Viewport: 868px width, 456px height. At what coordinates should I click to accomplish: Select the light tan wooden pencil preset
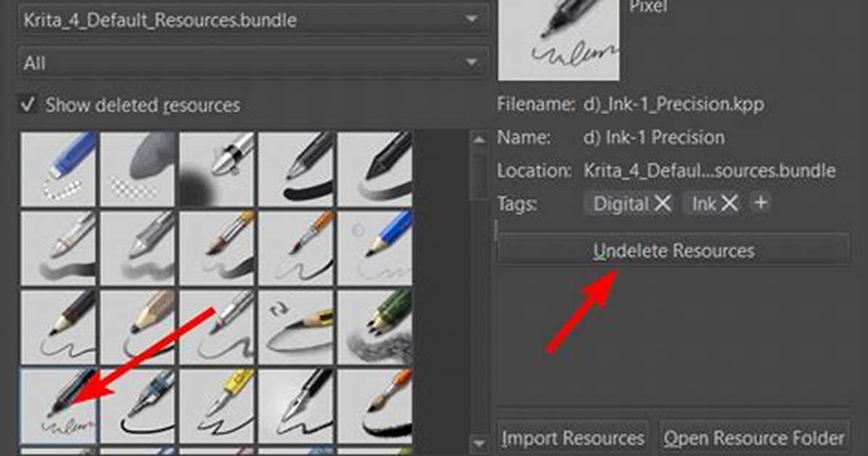point(138,327)
